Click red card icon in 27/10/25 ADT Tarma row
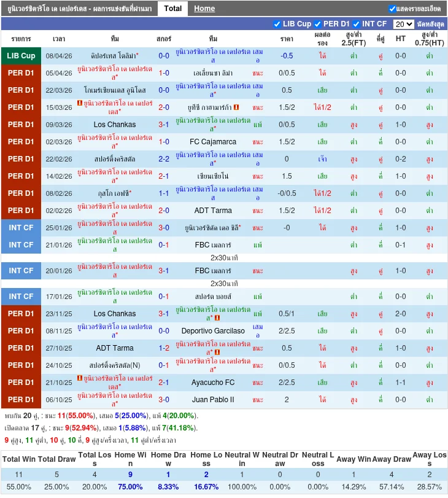Screen dimensions: 448x498 point(217,352)
